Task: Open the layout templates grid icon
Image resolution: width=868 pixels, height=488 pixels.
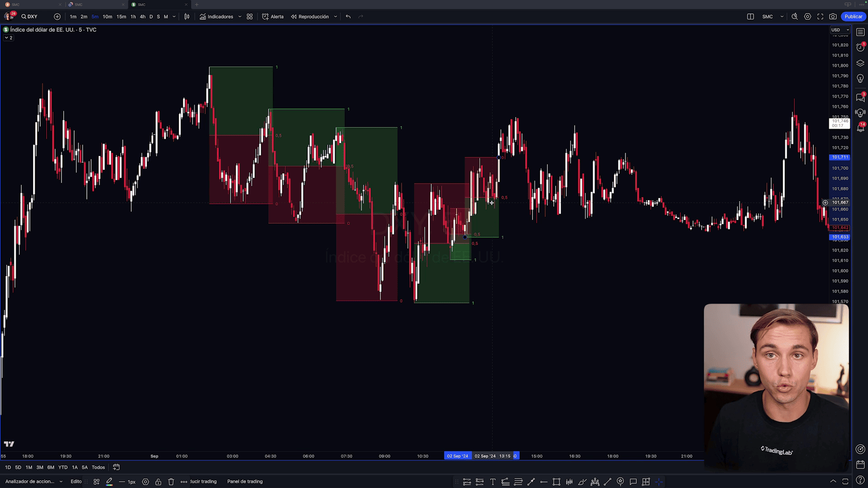Action: click(250, 17)
